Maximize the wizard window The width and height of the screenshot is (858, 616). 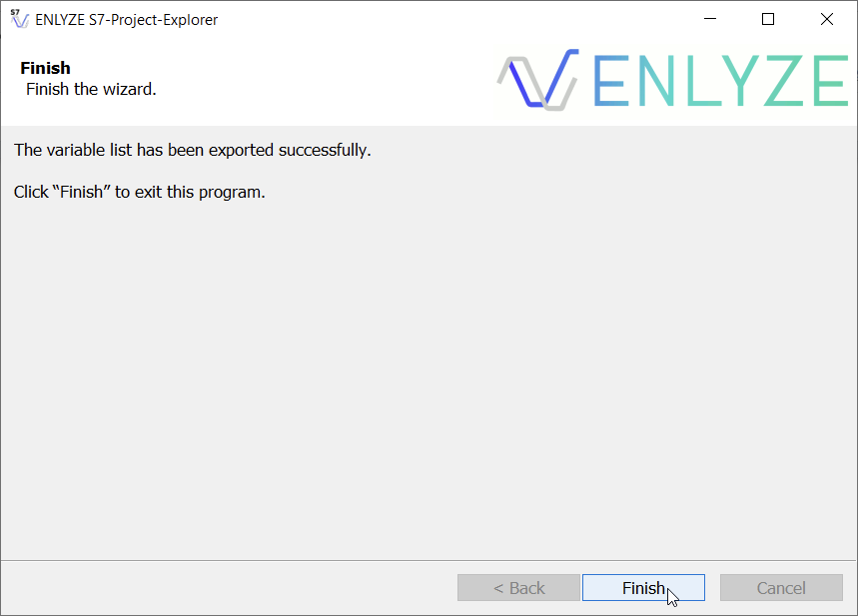pos(767,18)
